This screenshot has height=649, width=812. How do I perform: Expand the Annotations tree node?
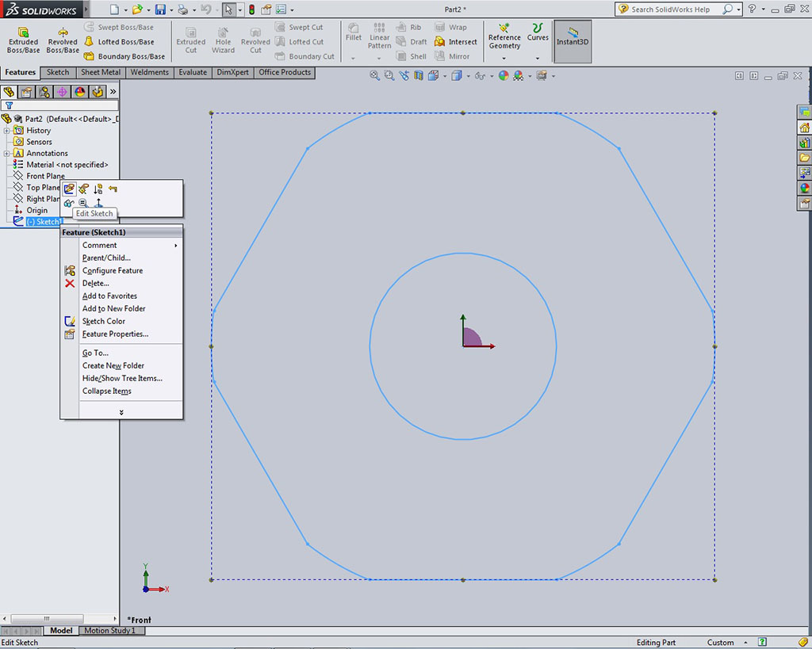pos(6,154)
